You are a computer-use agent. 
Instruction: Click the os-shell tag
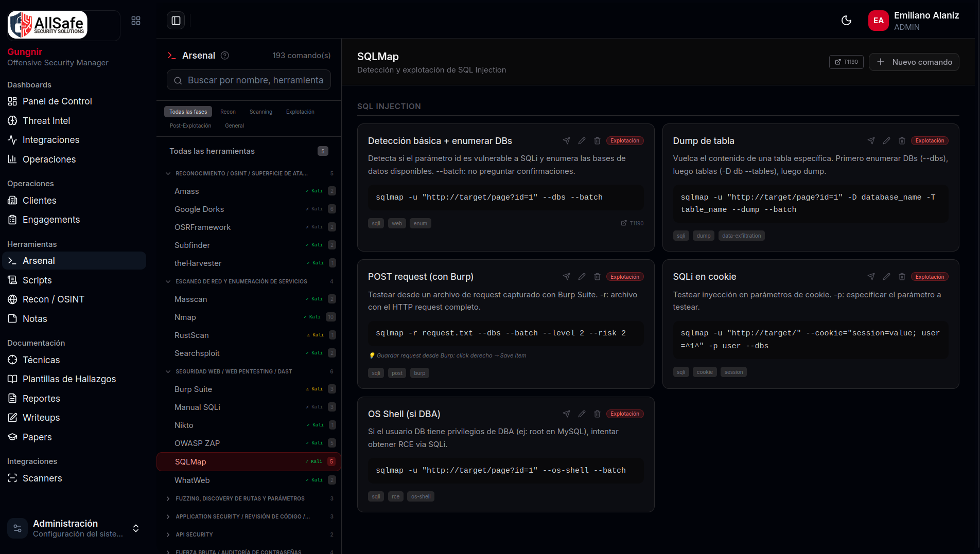pos(421,496)
